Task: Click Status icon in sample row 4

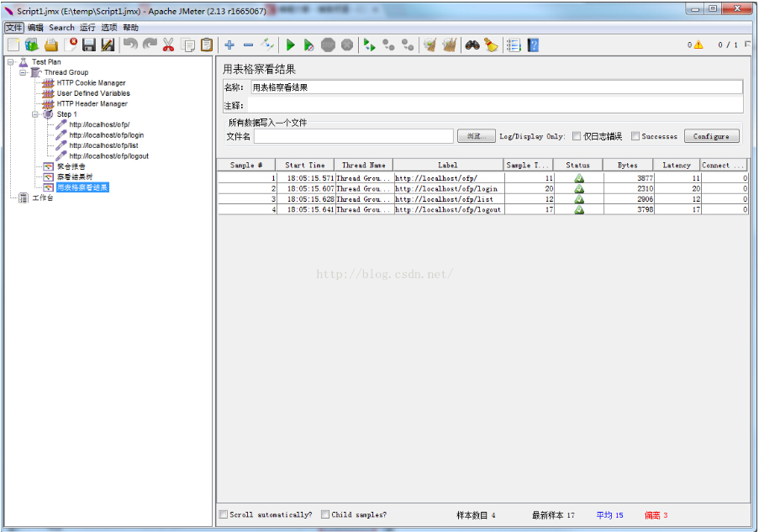Action: (x=579, y=209)
